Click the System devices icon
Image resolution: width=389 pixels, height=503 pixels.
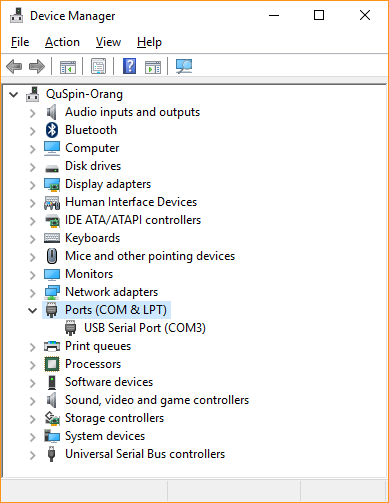[52, 436]
